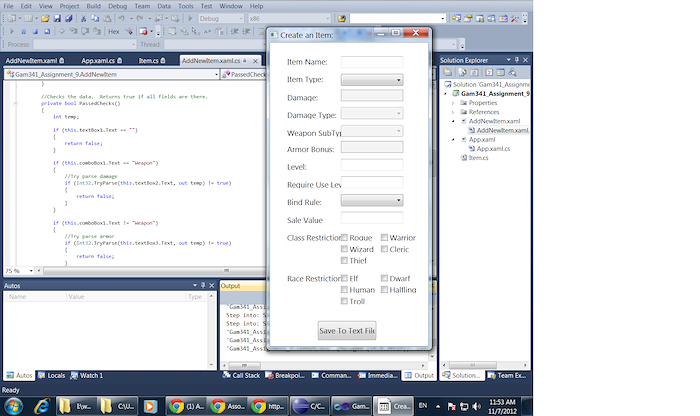Click the Paste toolbar icon
The image size is (700, 416).
pos(107,19)
